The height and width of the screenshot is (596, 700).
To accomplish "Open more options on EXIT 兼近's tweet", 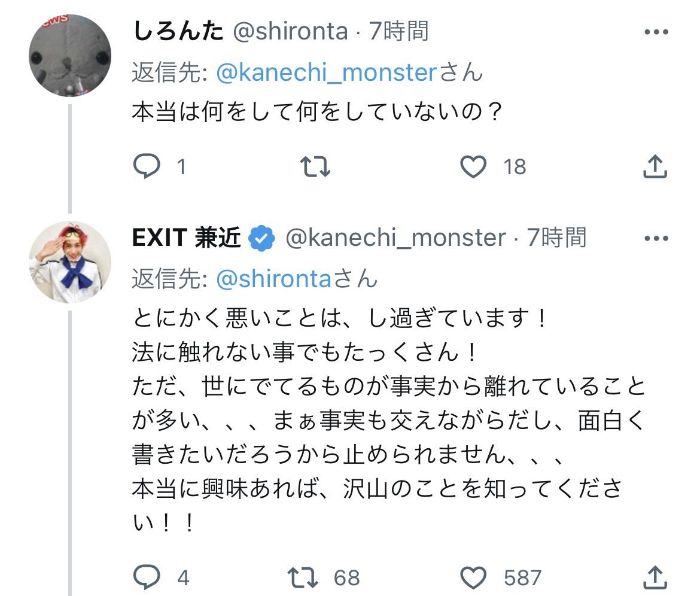I will [x=656, y=239].
